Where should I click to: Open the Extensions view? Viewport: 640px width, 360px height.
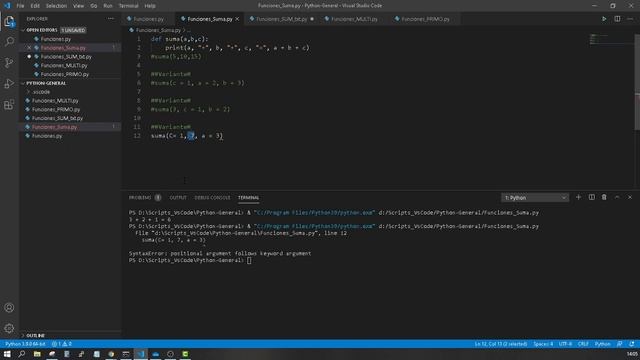[9, 105]
